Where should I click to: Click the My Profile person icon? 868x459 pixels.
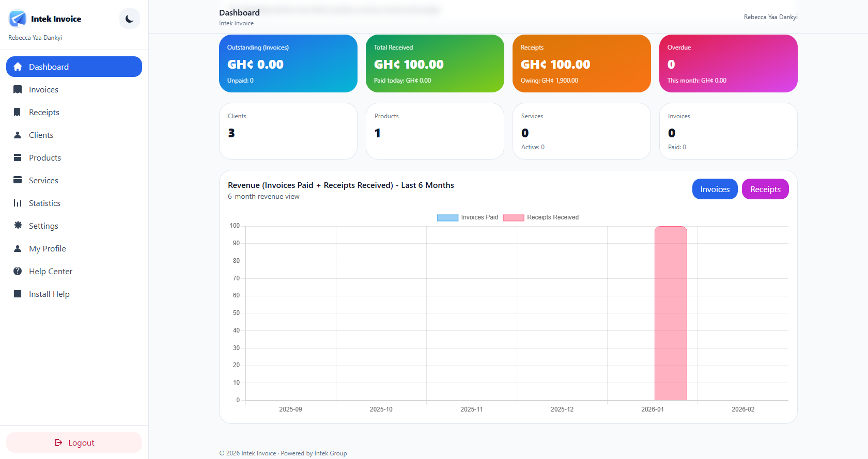[x=18, y=248]
